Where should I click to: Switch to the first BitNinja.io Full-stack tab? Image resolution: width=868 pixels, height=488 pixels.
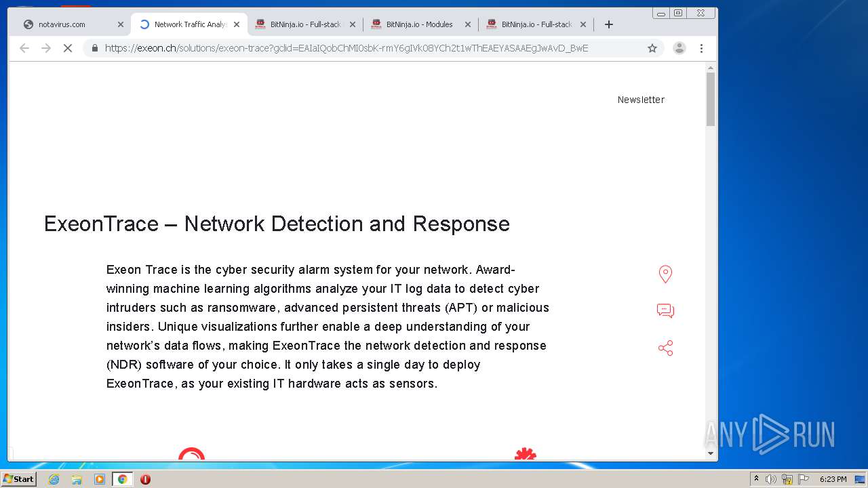[304, 24]
